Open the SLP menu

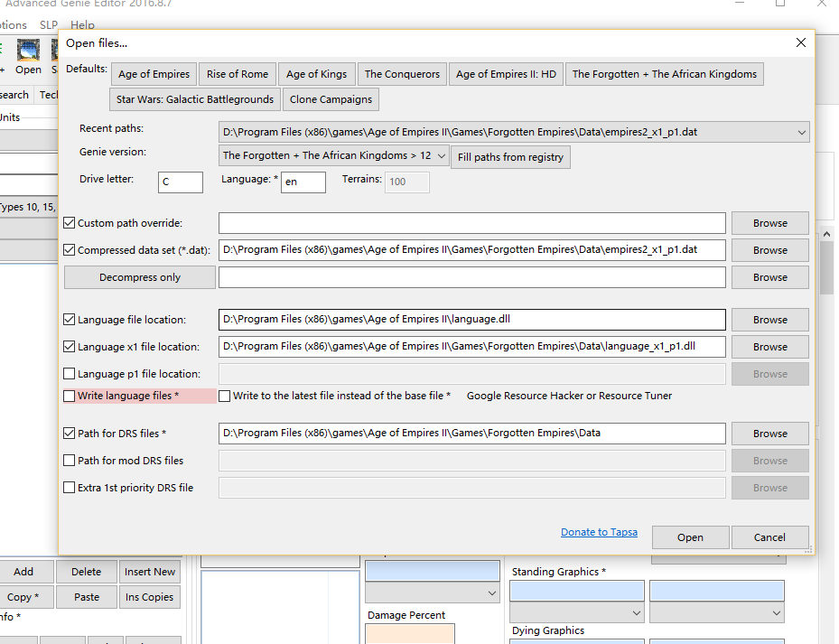click(49, 25)
